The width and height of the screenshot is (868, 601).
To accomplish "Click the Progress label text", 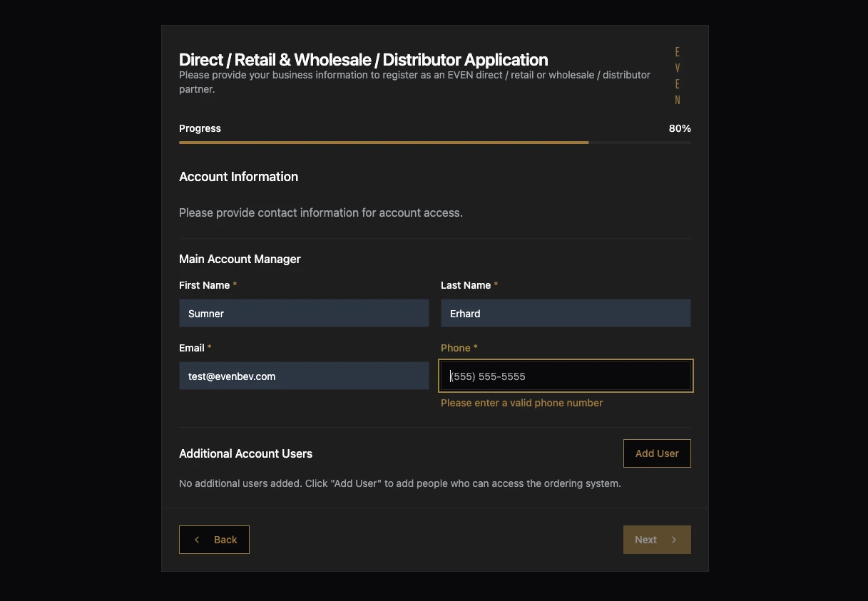I will click(x=200, y=128).
